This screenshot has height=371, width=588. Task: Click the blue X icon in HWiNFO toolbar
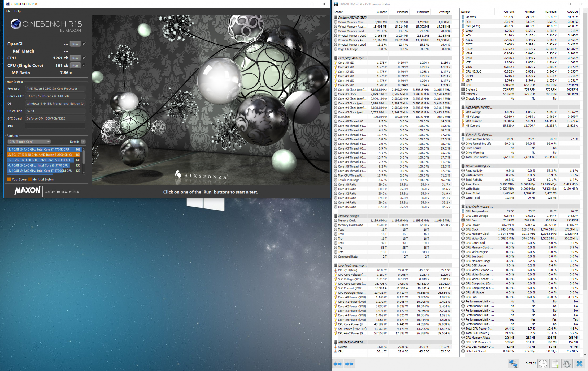pos(580,364)
